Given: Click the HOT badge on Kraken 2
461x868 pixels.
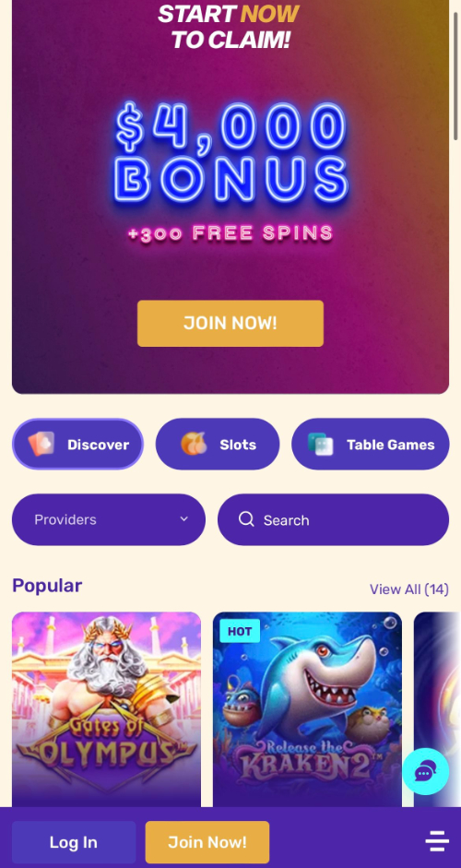Looking at the screenshot, I should point(240,631).
